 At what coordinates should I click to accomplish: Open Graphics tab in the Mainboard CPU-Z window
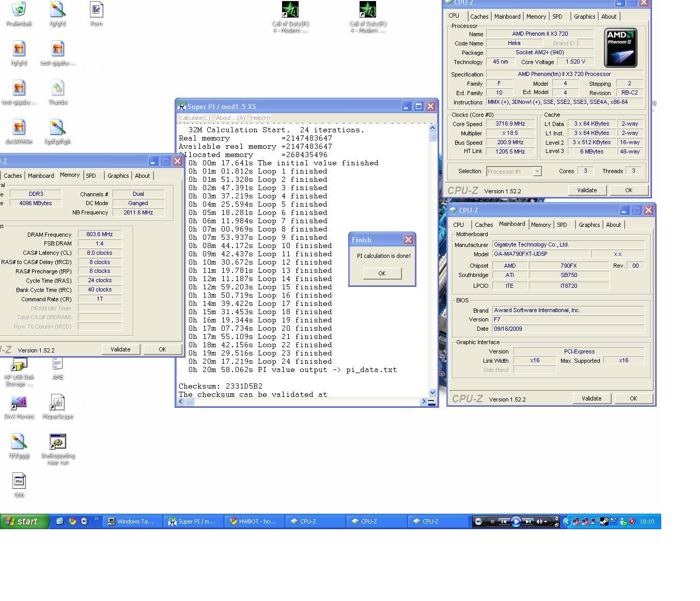point(589,225)
